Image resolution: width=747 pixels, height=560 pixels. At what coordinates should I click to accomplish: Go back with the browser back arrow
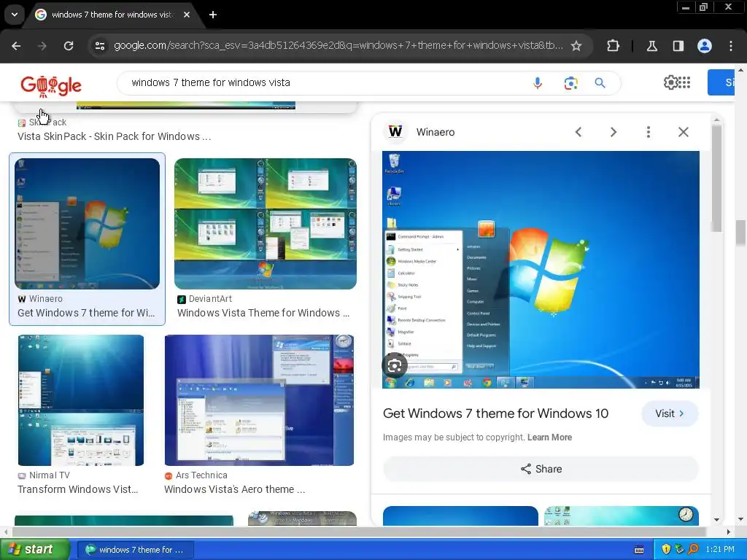[16, 46]
